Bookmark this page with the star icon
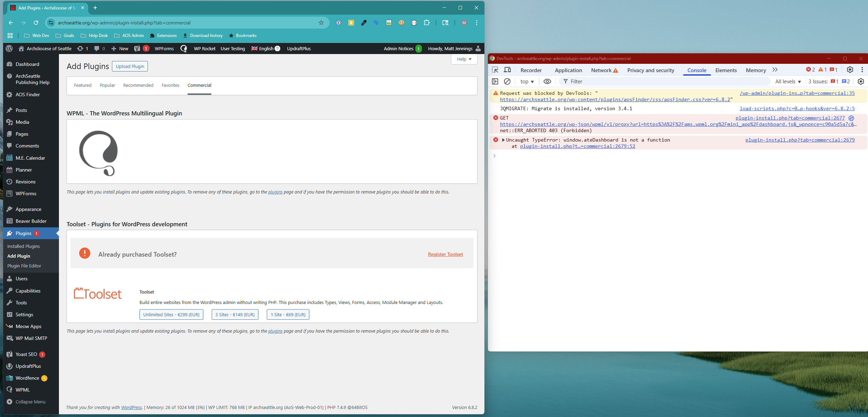Viewport: 868px width, 417px height. [x=321, y=23]
